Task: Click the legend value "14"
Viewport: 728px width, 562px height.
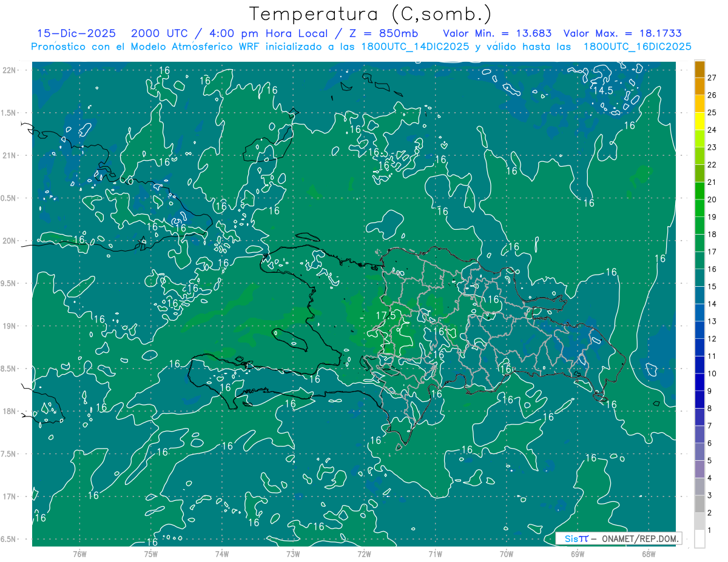Action: point(712,304)
